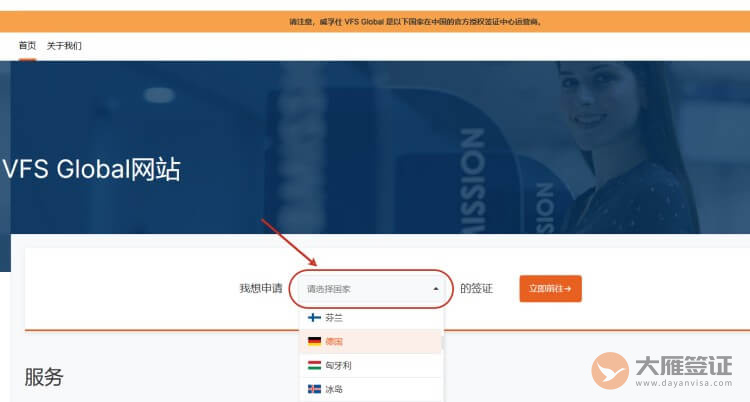Open the 首页 navigation tab

pos(27,46)
